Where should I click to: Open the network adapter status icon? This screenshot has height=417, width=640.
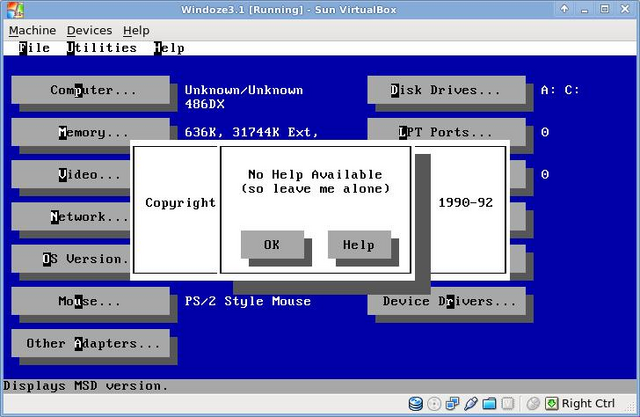[452, 404]
